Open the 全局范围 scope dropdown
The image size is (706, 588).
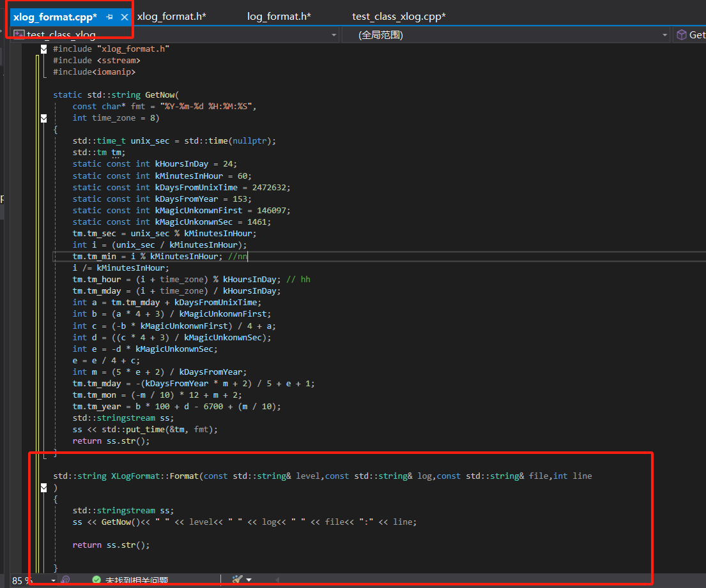[x=664, y=35]
